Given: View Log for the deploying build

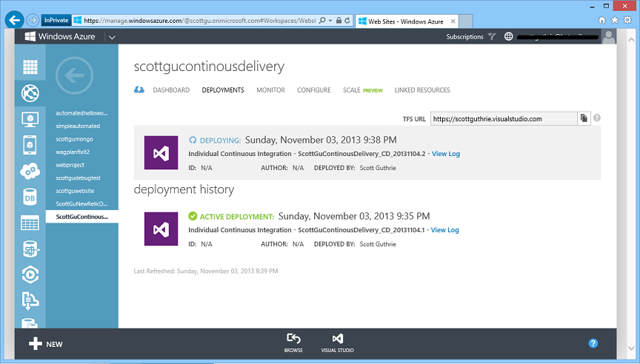Looking at the screenshot, I should (446, 154).
